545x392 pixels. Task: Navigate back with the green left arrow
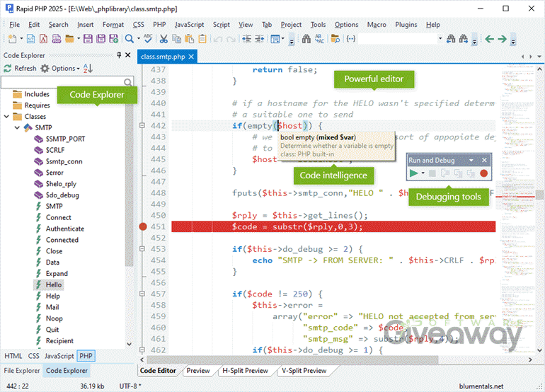coord(489,39)
